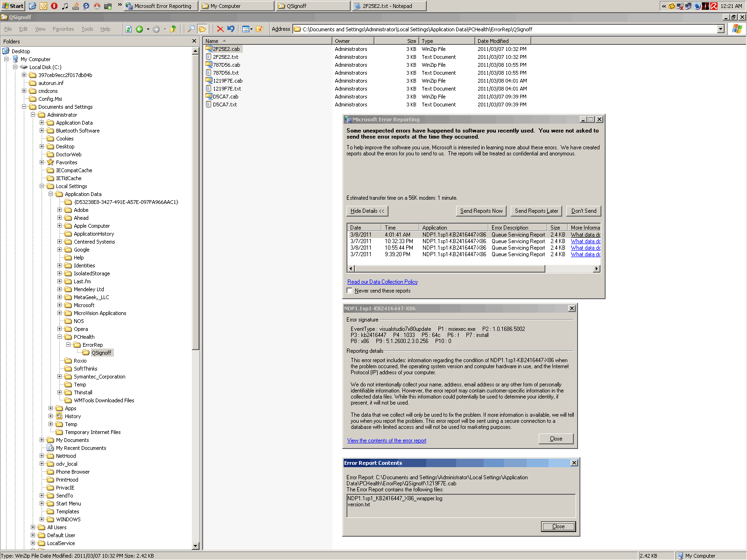Click the yellow ghost tray icon

(x=672, y=6)
